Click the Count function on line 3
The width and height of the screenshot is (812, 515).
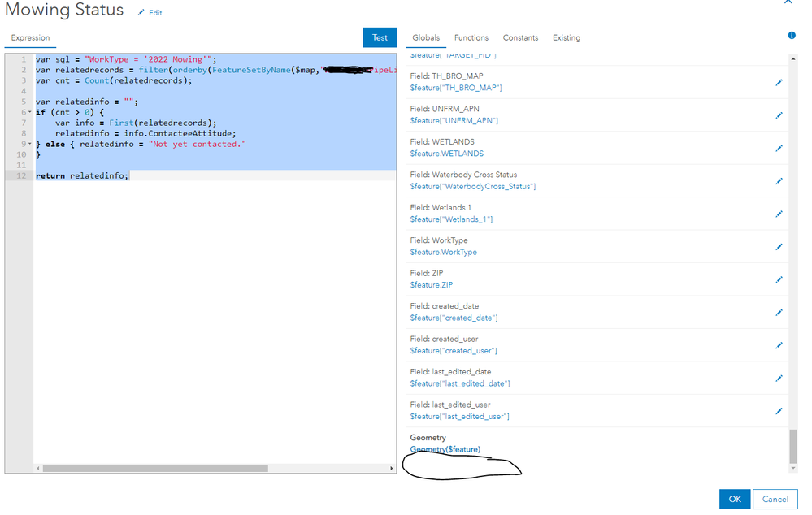pyautogui.click(x=97, y=80)
